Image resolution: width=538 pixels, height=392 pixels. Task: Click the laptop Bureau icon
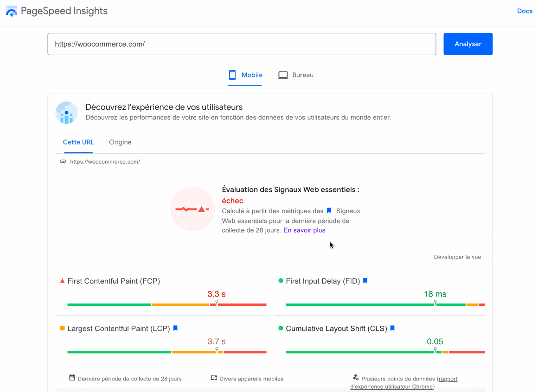coord(283,75)
